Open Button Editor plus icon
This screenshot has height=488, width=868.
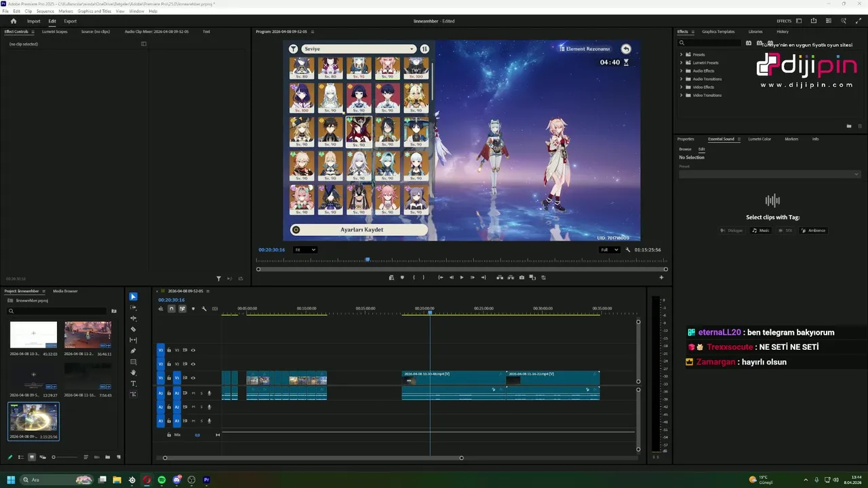click(662, 277)
